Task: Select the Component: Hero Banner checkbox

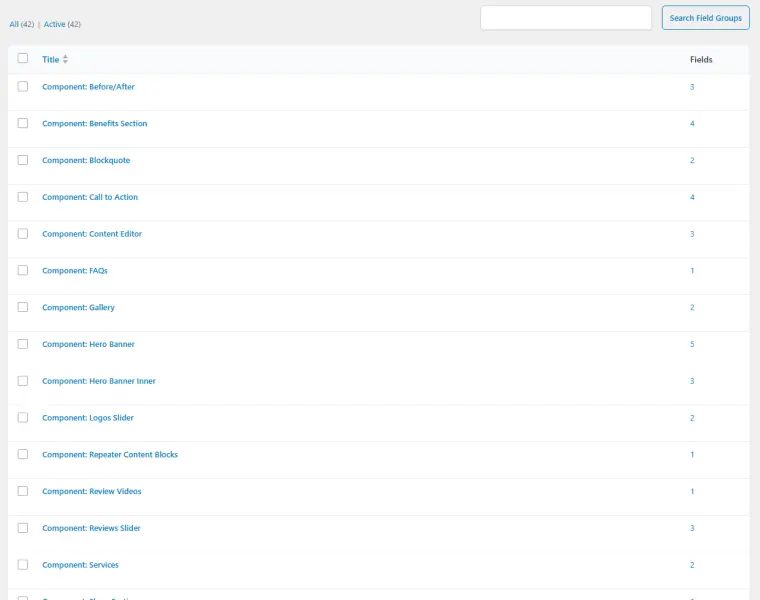Action: click(x=23, y=344)
